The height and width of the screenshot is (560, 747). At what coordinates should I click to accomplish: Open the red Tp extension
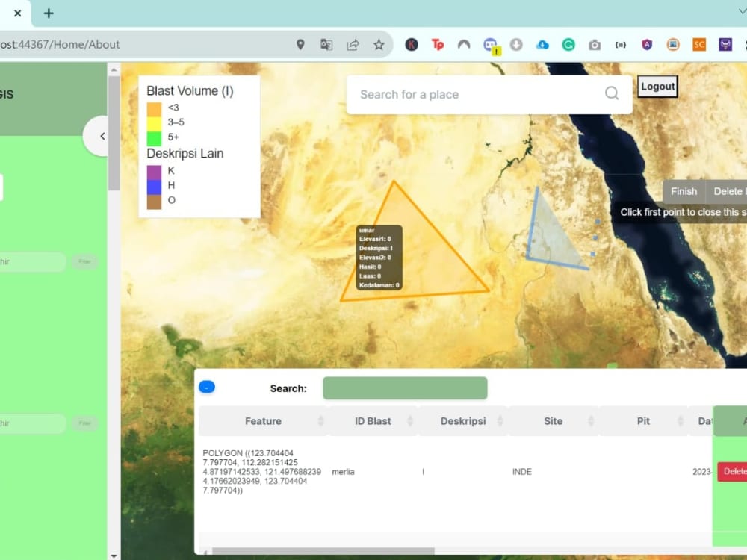[437, 45]
